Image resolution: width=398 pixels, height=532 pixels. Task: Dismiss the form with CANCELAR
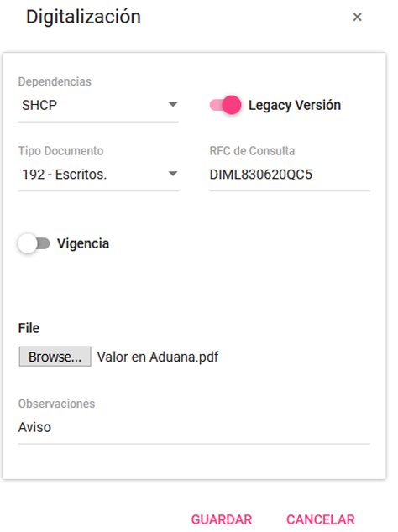click(321, 519)
